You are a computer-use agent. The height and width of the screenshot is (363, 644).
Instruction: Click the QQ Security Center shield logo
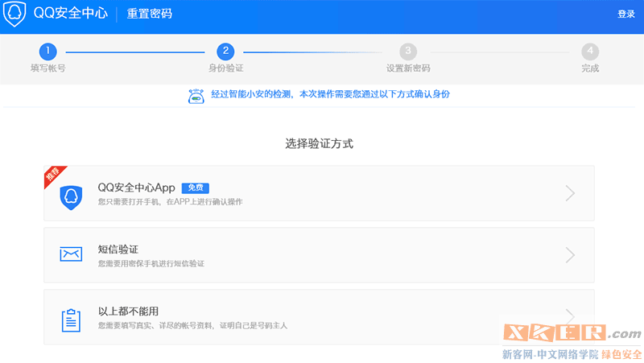coord(14,14)
